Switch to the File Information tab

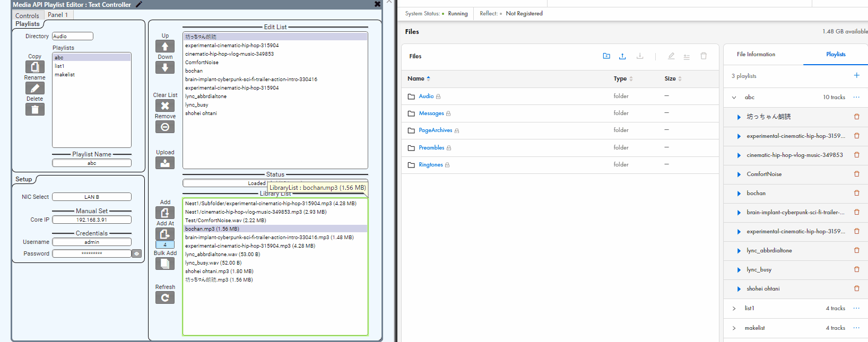coord(756,55)
